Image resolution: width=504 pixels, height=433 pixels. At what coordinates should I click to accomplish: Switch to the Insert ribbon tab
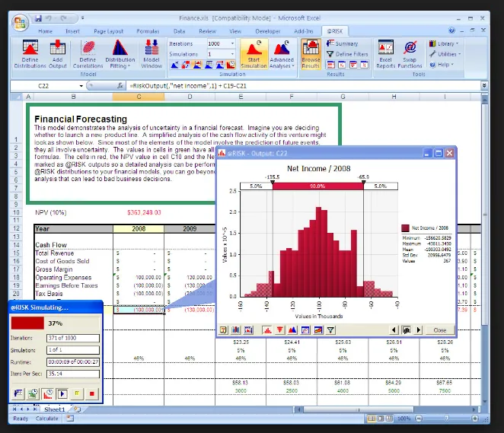pos(72,31)
